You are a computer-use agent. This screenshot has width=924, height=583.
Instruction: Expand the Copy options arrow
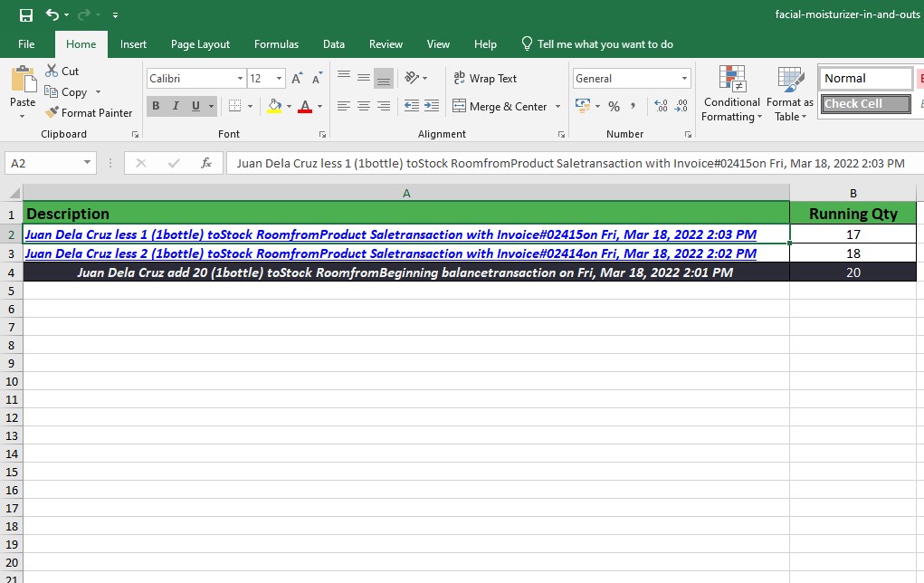point(98,92)
